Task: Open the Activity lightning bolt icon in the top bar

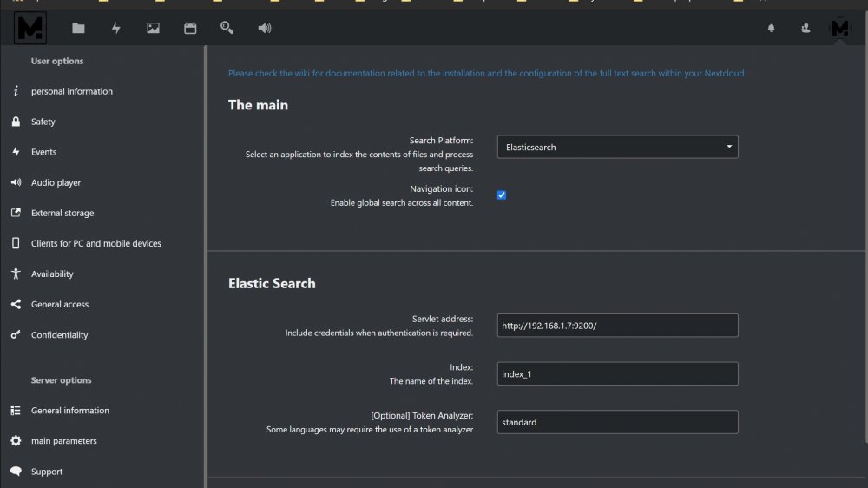Action: [115, 29]
